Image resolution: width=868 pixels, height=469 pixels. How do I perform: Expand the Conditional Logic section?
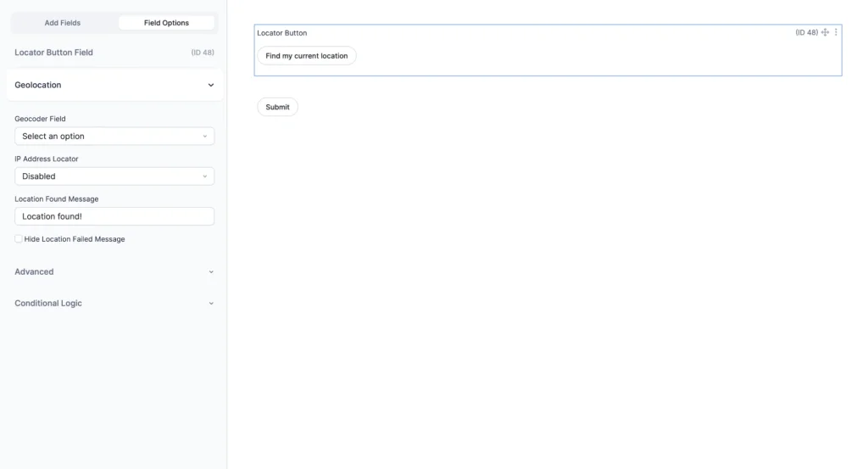[x=114, y=304]
